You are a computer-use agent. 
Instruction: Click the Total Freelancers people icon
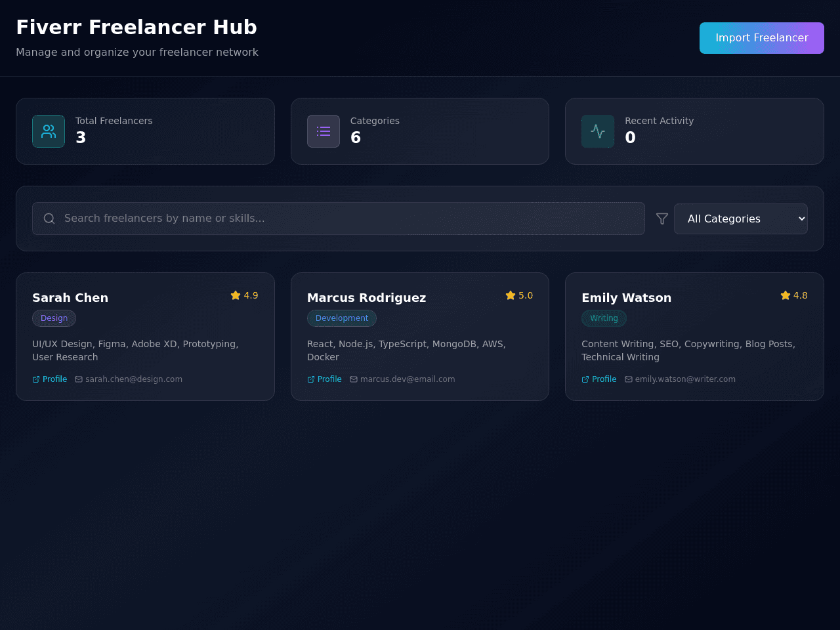(49, 131)
